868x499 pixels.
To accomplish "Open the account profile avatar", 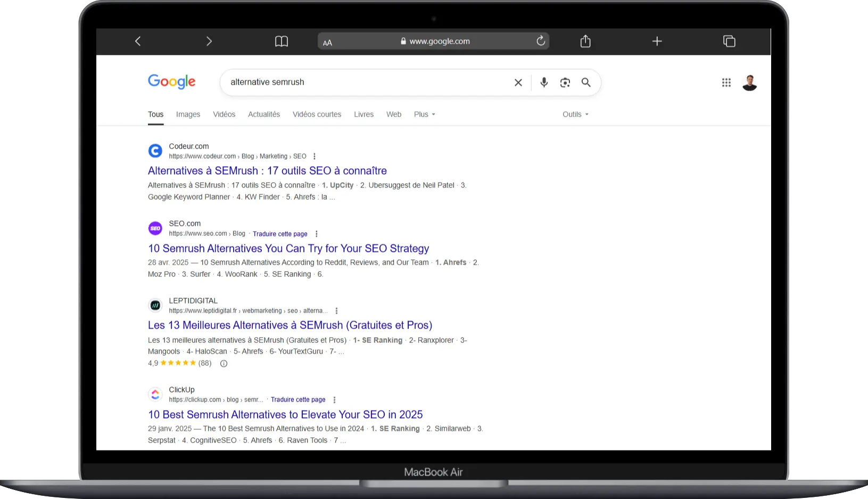I will (x=750, y=83).
